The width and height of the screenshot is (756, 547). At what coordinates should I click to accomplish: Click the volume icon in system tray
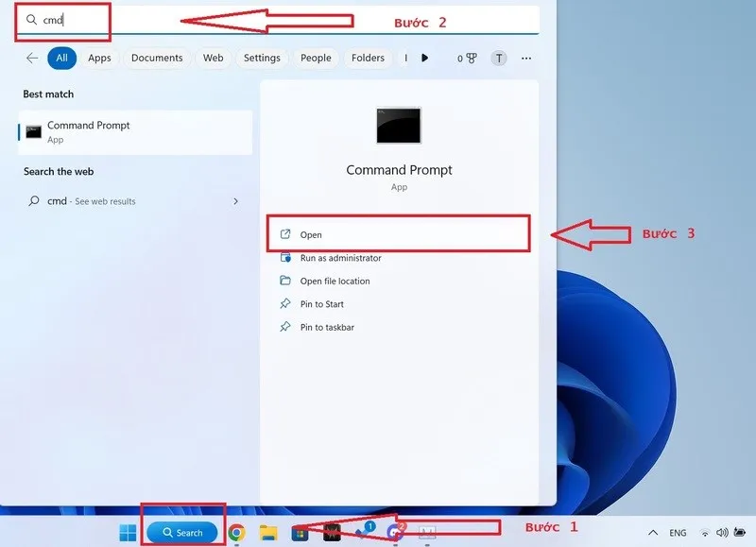723,533
